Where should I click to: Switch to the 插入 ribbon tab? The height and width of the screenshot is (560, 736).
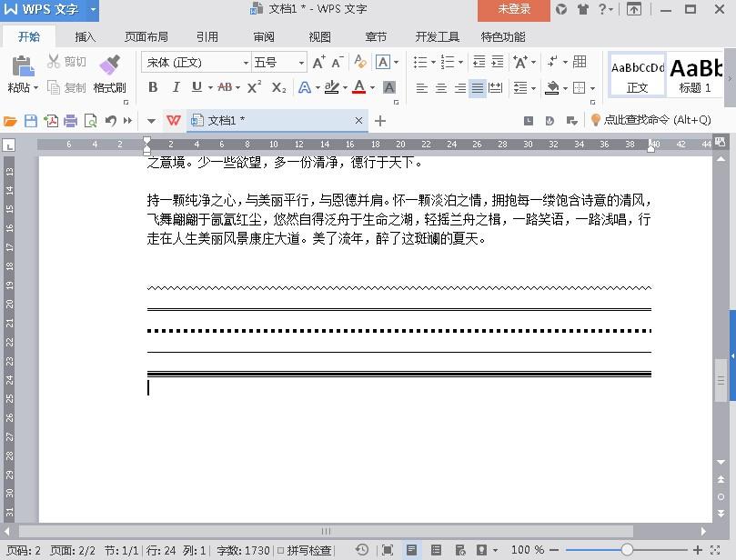85,36
